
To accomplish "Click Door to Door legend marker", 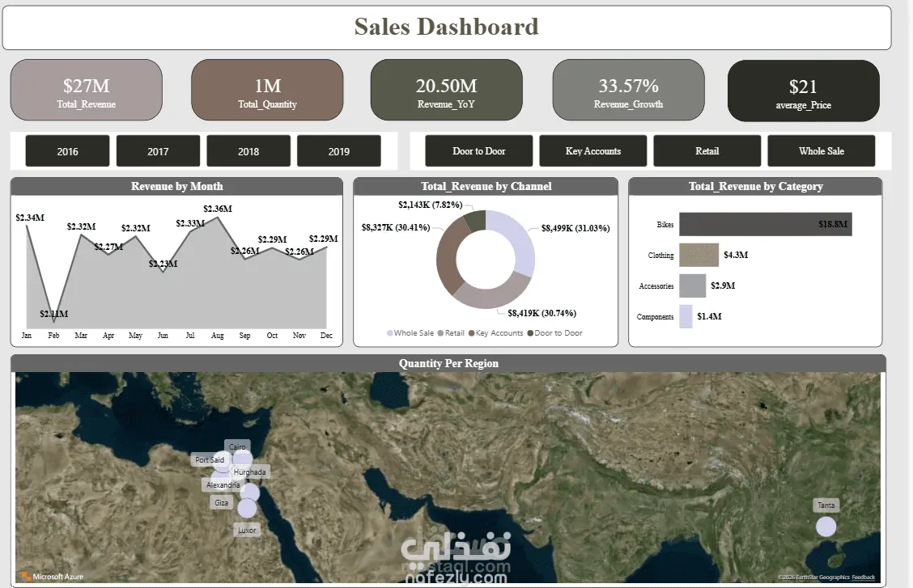I will coord(530,333).
